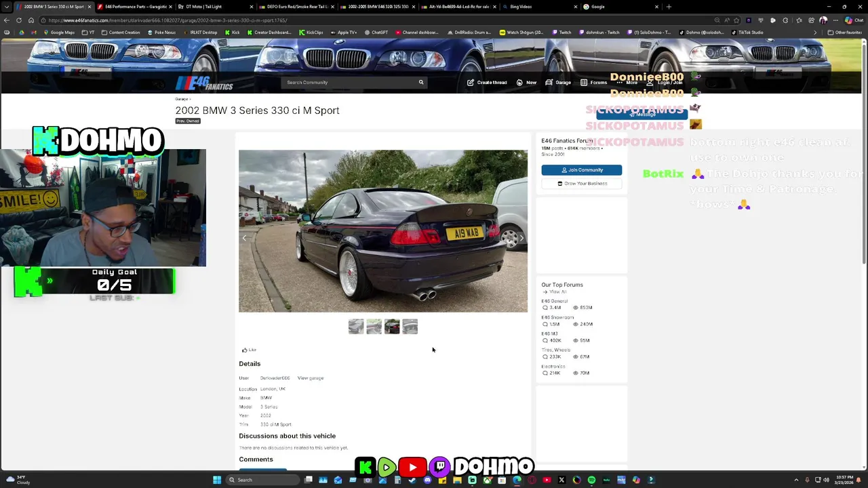Click the thumbs-up Like icon

245,350
